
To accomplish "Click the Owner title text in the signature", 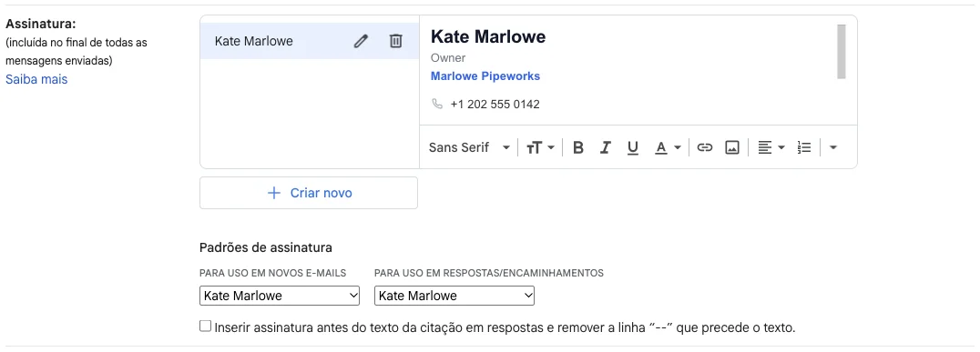I will [448, 58].
